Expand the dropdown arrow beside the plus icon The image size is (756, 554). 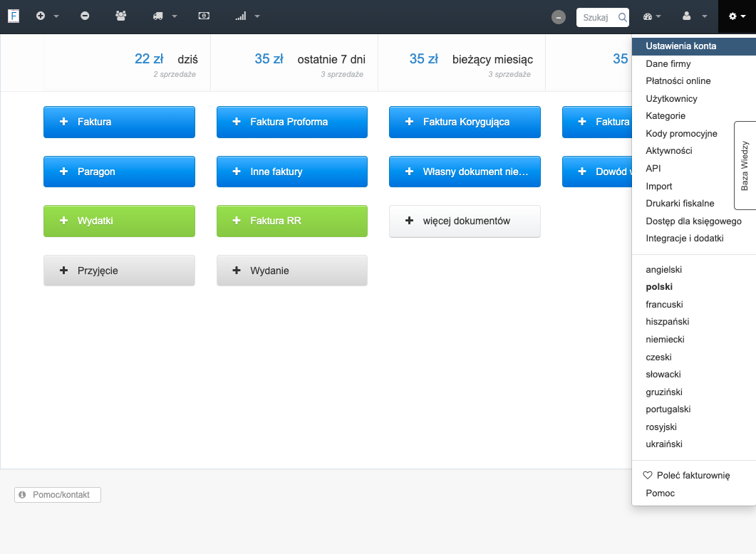tap(56, 16)
